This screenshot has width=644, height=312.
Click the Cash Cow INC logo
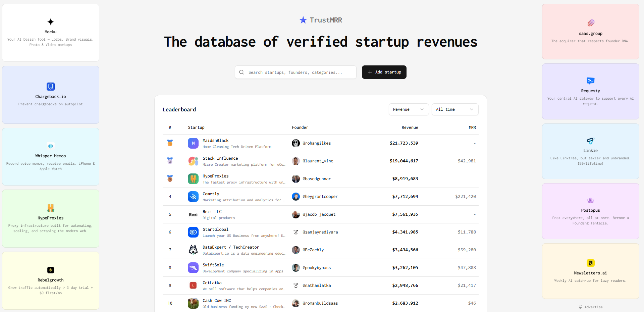193,303
